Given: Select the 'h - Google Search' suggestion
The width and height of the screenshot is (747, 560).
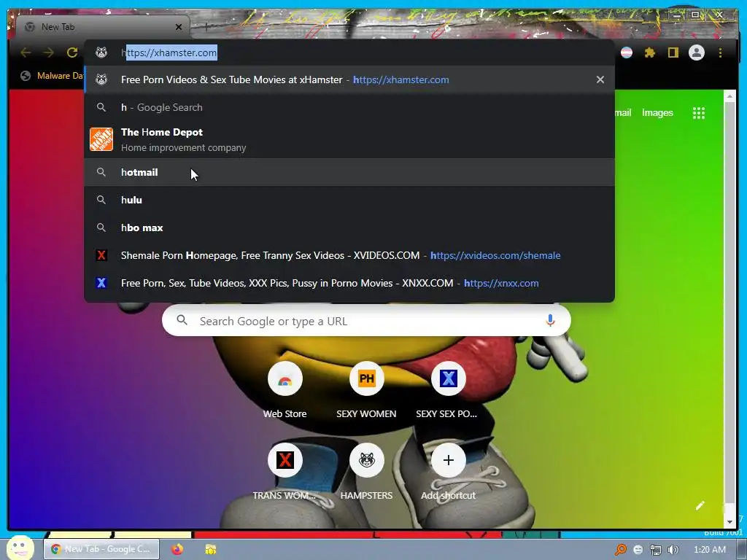Looking at the screenshot, I should click(x=349, y=107).
